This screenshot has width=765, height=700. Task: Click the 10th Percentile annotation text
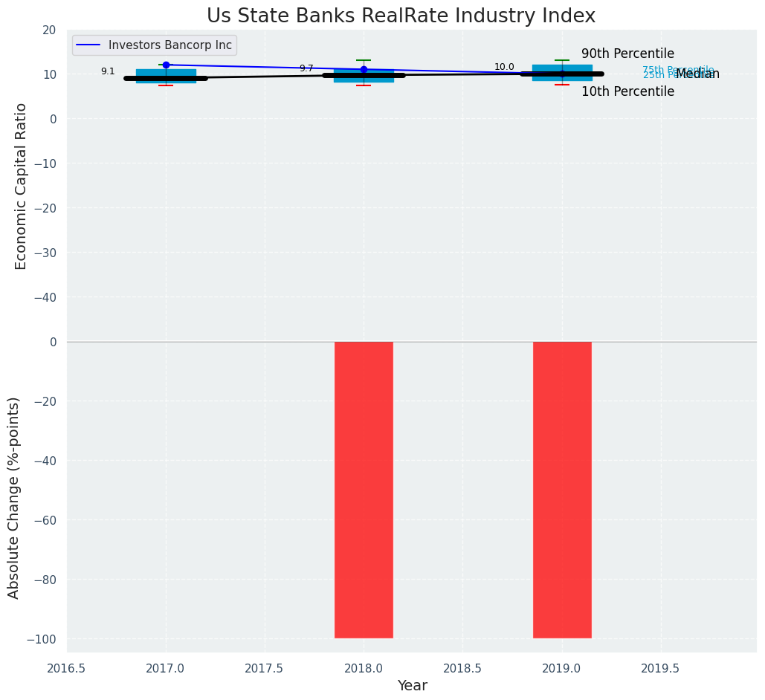[x=627, y=92]
